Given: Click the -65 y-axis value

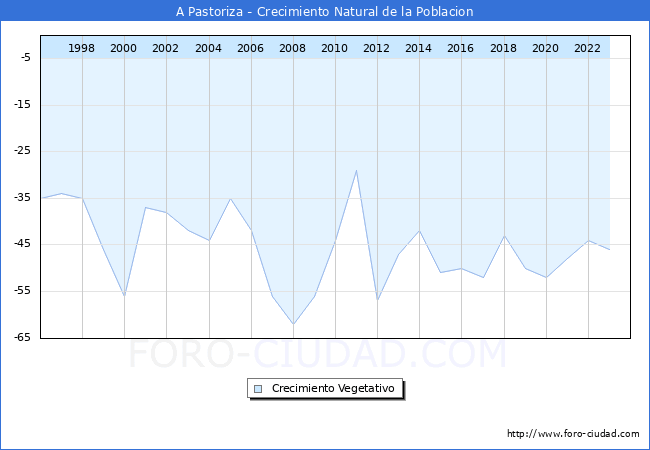Looking at the screenshot, I should pos(22,337).
